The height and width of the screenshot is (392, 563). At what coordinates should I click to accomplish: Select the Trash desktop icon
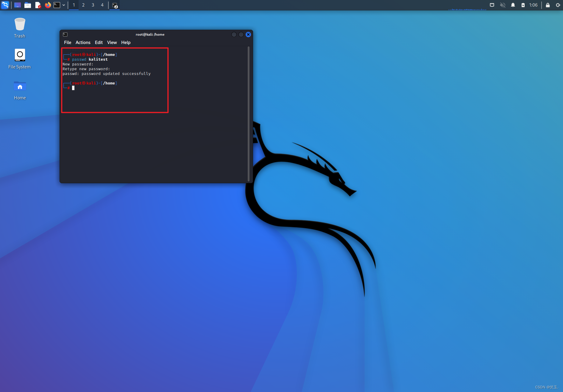20,28
